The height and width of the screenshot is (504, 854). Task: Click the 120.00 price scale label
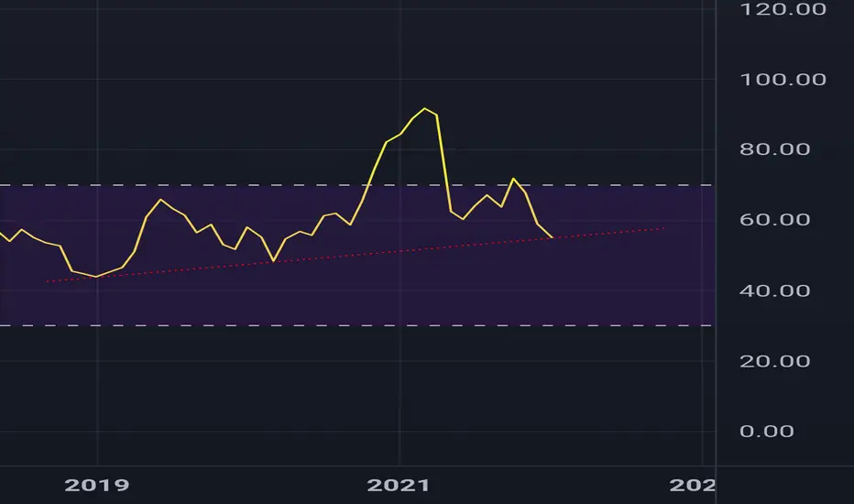pos(783,9)
